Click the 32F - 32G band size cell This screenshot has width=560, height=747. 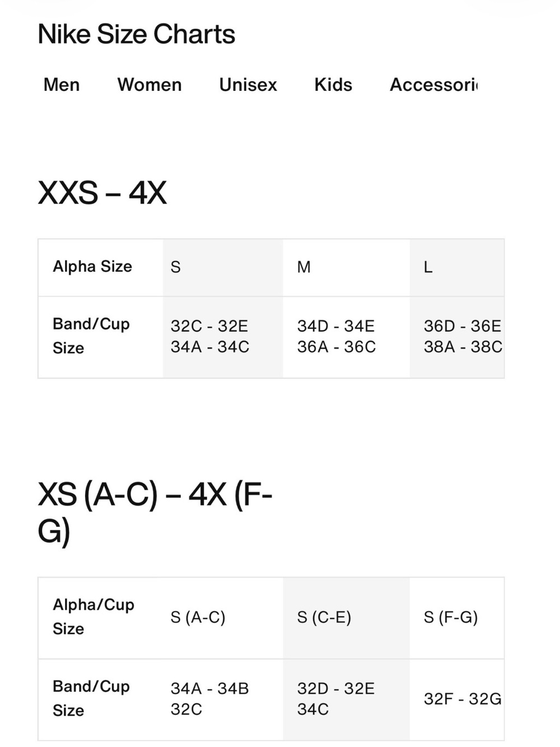pos(457,699)
